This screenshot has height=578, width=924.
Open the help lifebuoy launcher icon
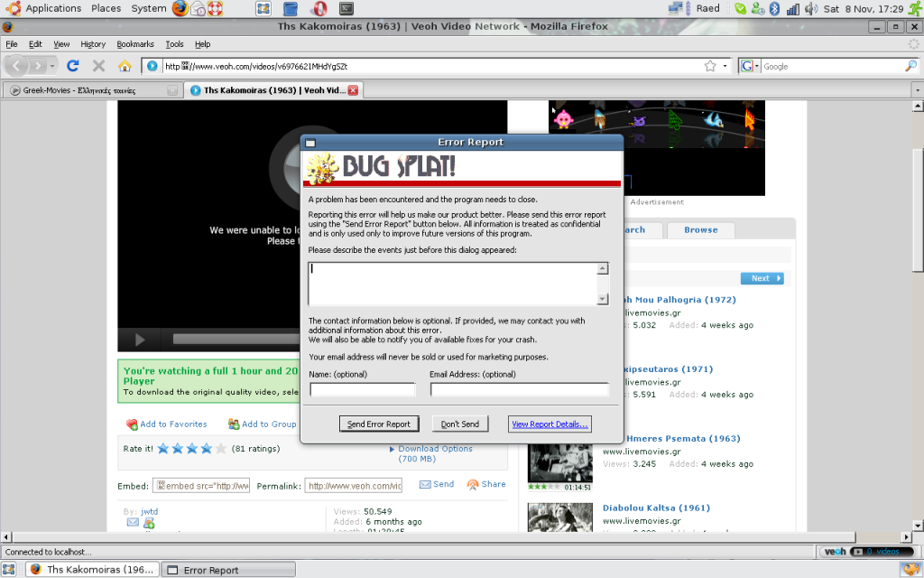(216, 8)
